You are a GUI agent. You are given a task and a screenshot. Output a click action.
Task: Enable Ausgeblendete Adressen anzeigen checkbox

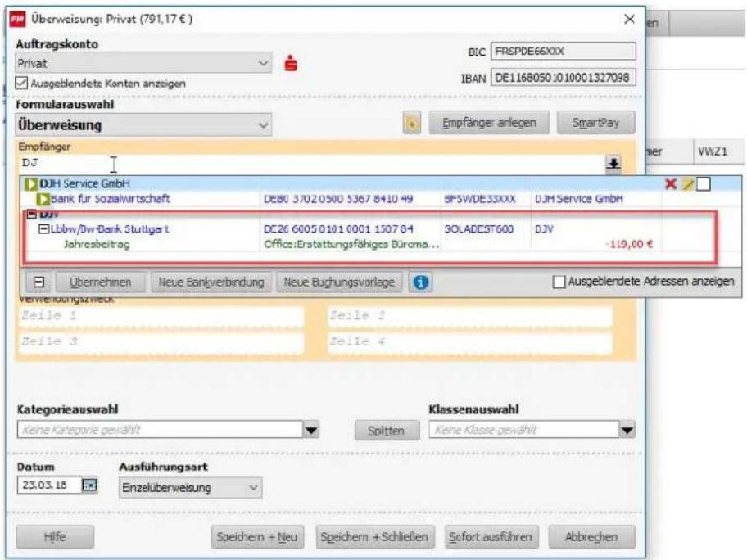559,282
